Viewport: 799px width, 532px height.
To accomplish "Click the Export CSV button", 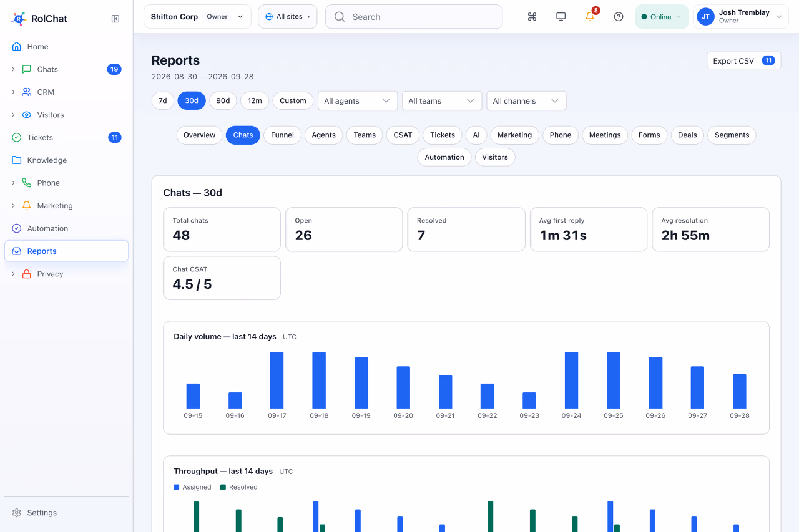I will [743, 60].
